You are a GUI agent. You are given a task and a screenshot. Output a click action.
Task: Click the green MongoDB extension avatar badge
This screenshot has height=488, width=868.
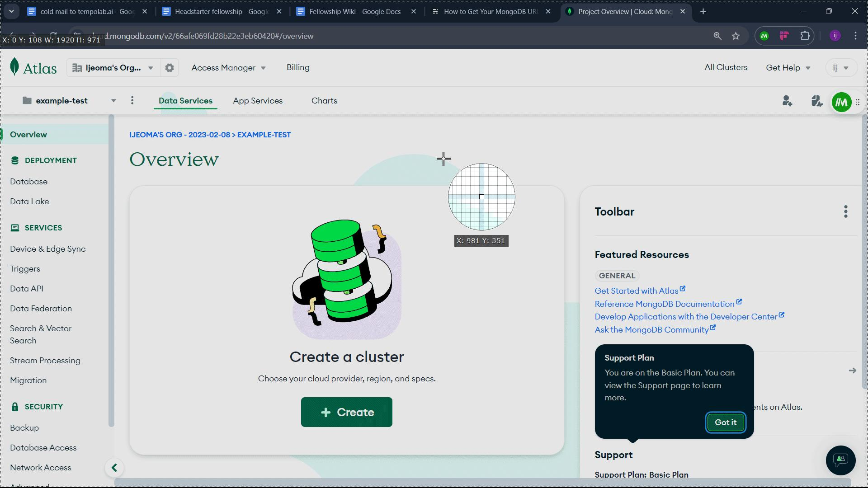click(x=841, y=102)
